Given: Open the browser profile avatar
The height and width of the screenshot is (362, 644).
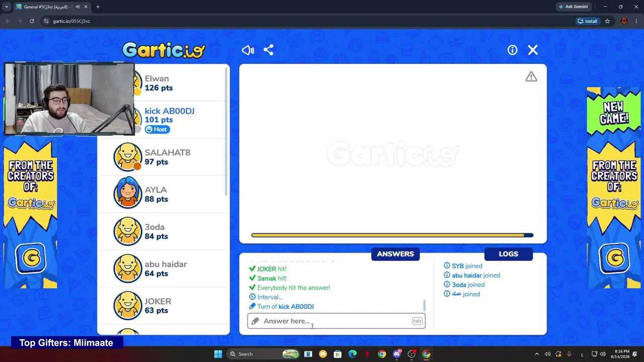Looking at the screenshot, I should click(624, 21).
